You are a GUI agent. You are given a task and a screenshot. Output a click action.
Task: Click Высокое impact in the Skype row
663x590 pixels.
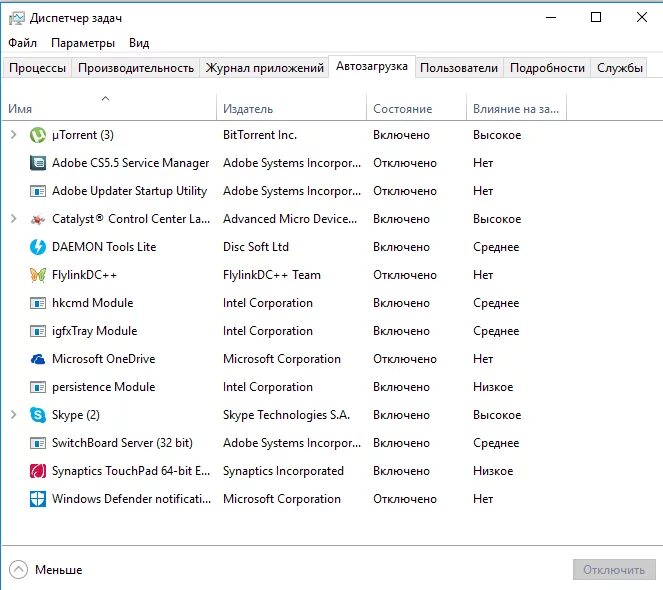[497, 415]
